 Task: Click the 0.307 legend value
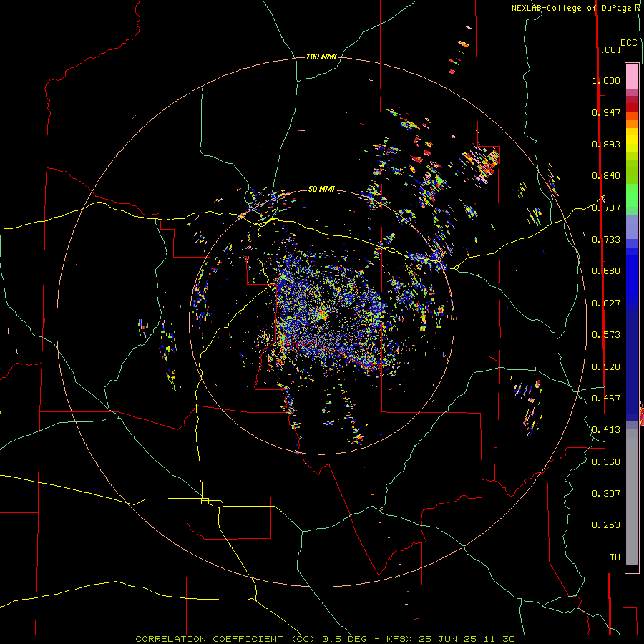[x=606, y=494]
